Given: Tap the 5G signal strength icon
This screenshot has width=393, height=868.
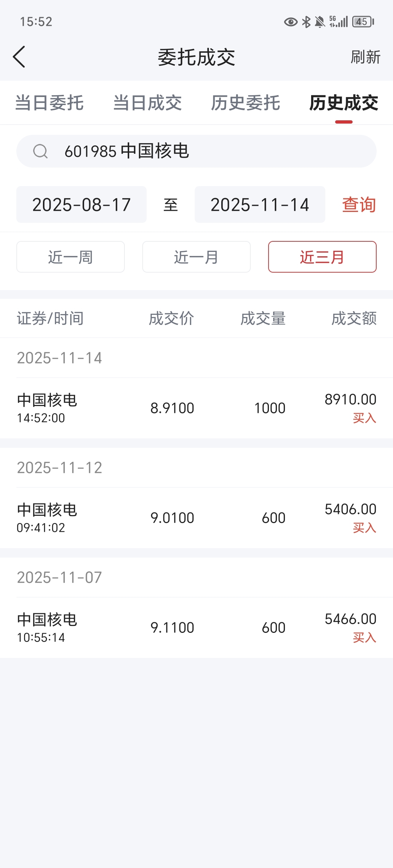Looking at the screenshot, I should click(339, 22).
